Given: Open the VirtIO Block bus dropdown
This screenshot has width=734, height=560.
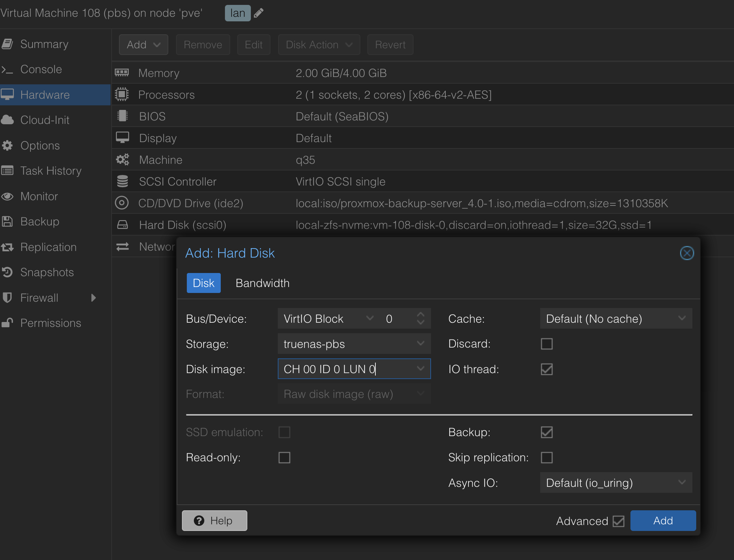Looking at the screenshot, I should coord(370,318).
